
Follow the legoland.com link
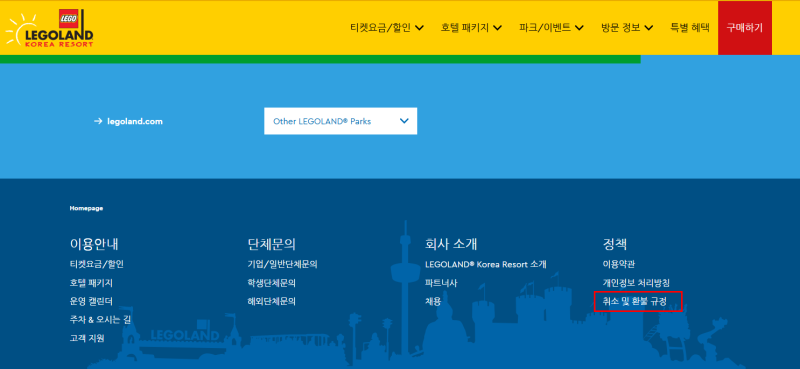pyautogui.click(x=135, y=121)
